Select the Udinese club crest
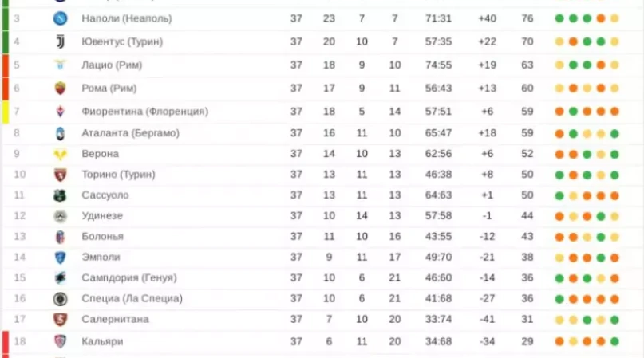644x358 pixels. pyautogui.click(x=60, y=216)
